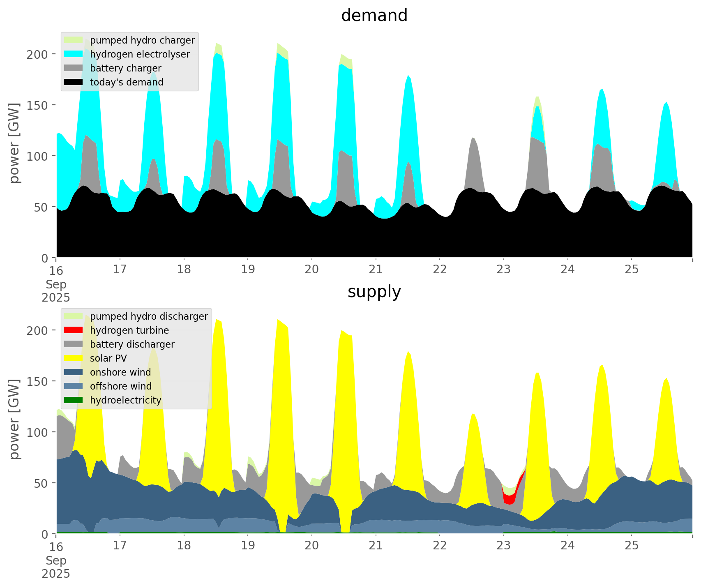Click the red hydrogen turbine legend swatch
This screenshot has height=588, width=701.
click(x=74, y=330)
